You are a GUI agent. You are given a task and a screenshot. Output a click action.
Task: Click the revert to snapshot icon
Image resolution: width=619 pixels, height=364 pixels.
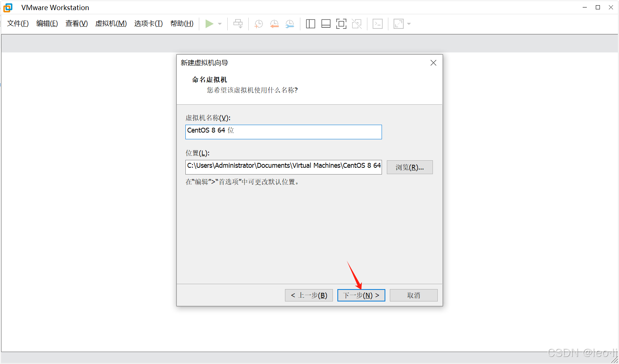tap(274, 24)
